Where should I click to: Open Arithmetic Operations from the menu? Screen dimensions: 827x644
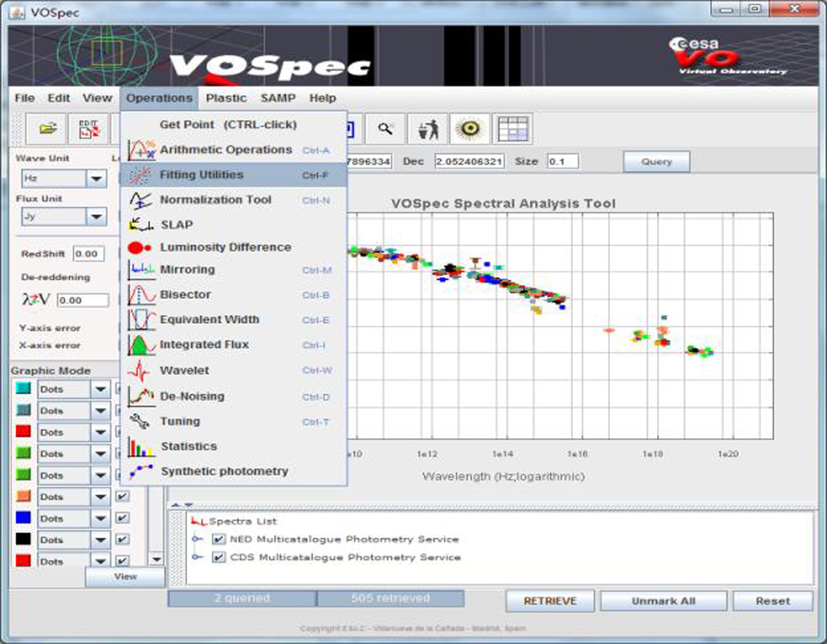click(x=226, y=150)
